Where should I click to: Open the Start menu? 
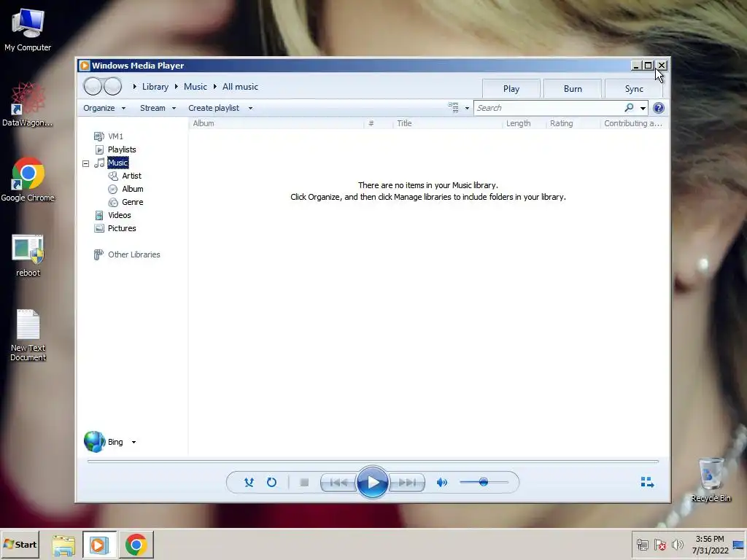tap(20, 545)
